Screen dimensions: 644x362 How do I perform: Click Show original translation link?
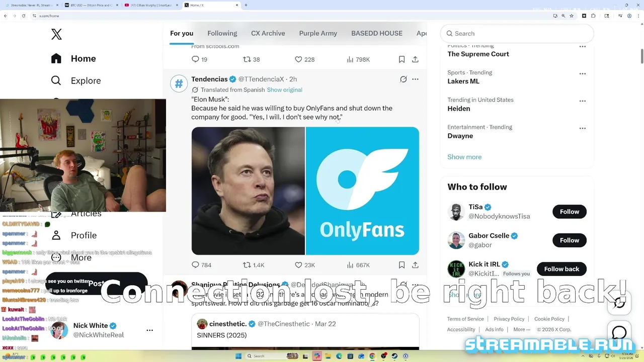[284, 90]
